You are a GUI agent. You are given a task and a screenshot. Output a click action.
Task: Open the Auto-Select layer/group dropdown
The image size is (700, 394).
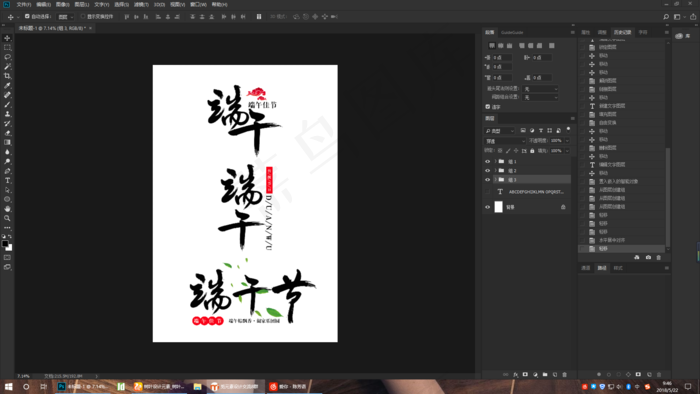[66, 17]
